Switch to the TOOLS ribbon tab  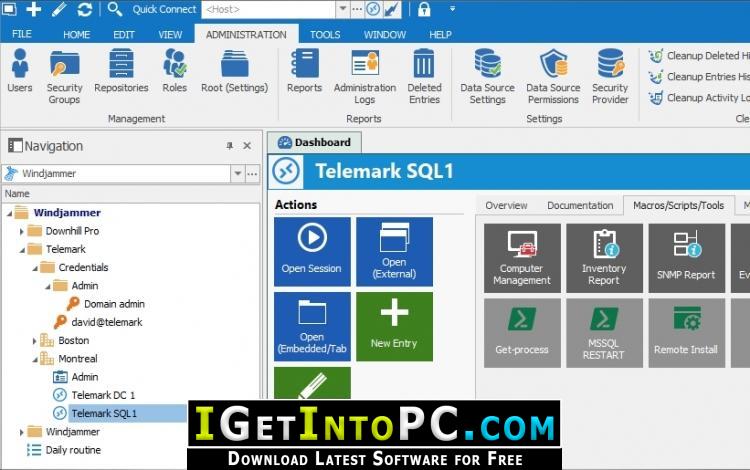[325, 34]
